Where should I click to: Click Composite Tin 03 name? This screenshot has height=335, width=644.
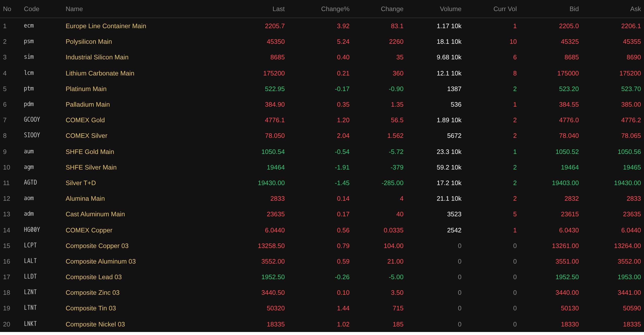point(91,308)
